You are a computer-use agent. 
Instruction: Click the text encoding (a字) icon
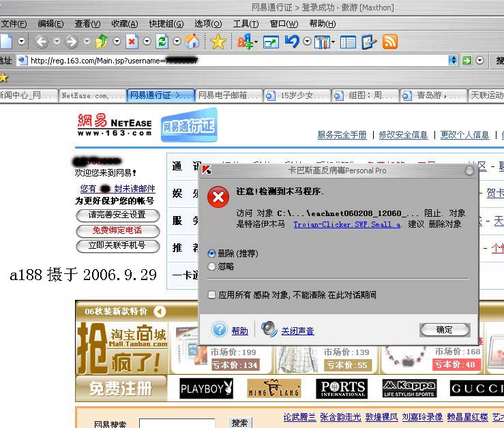[x=246, y=42]
